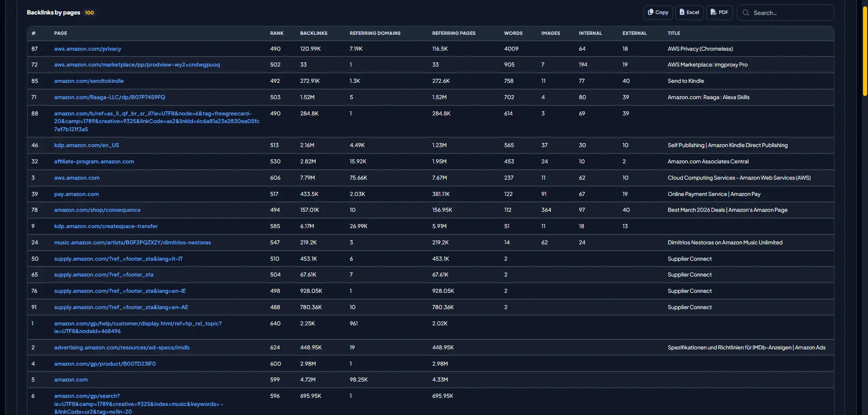Open the amazon.com help customer display link

(138, 327)
